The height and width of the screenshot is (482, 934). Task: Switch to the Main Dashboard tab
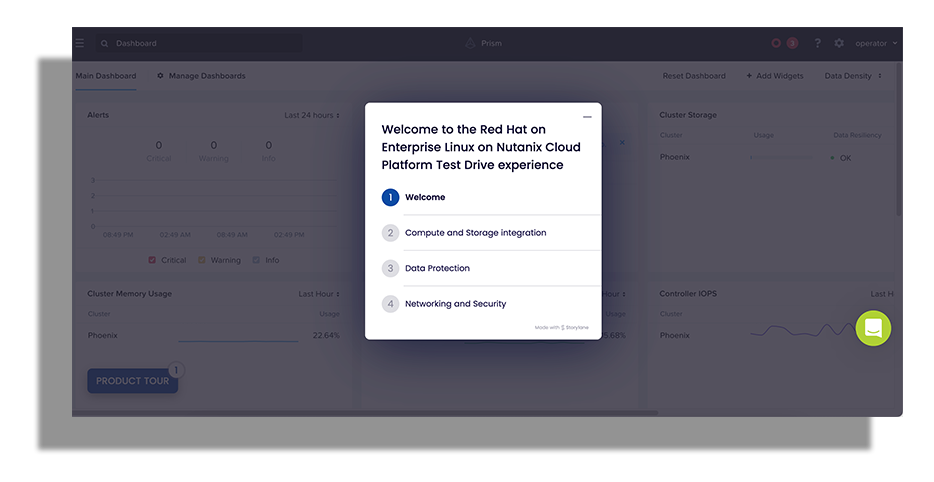pos(106,76)
